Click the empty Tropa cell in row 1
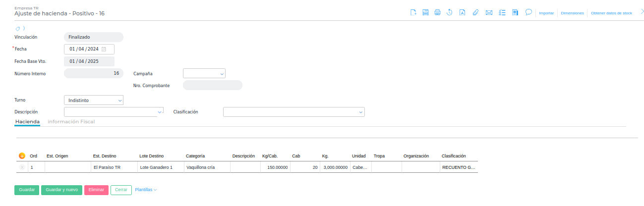This screenshot has height=206, width=644. pos(387,167)
